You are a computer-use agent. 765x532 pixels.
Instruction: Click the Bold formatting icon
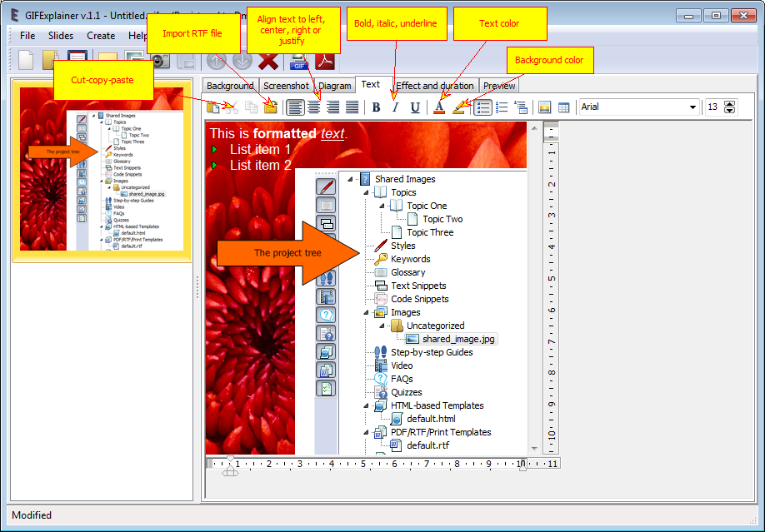[x=376, y=107]
